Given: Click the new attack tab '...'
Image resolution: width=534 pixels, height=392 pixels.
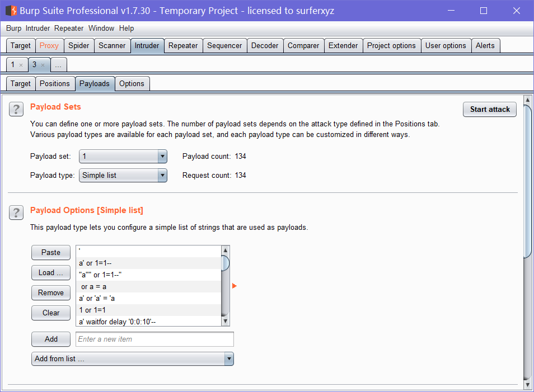Looking at the screenshot, I should pyautogui.click(x=59, y=65).
